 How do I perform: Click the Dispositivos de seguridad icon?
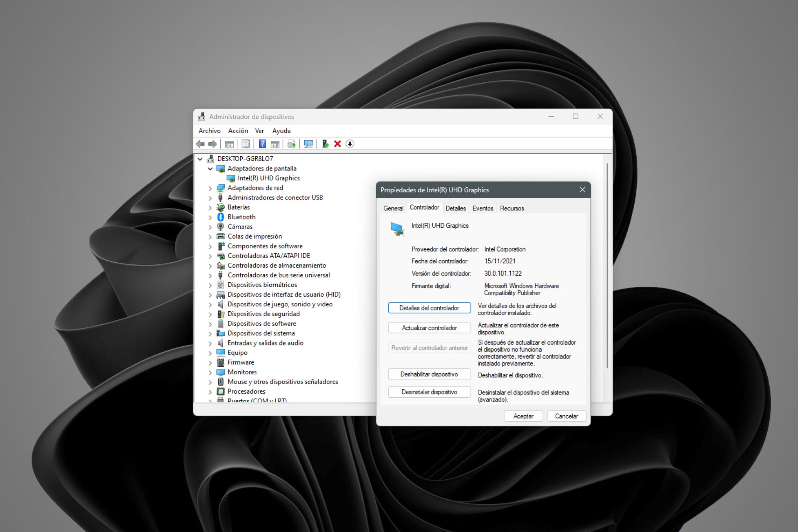coord(221,314)
